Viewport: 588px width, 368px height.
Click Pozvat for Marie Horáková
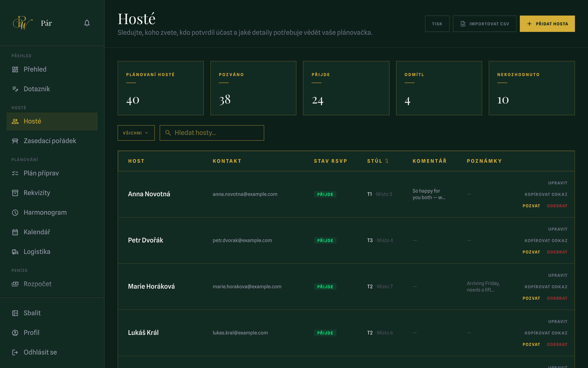(x=531, y=298)
